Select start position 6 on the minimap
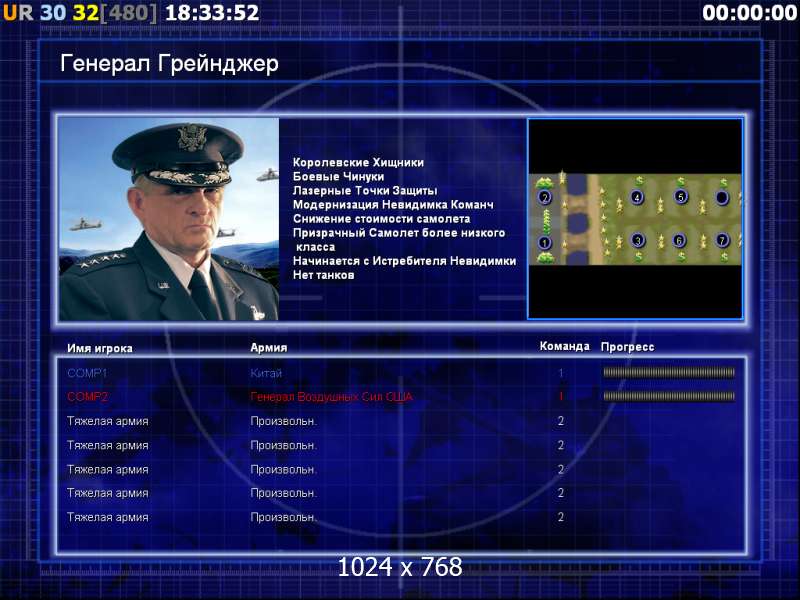Screen dimensions: 800x600 click(x=679, y=240)
